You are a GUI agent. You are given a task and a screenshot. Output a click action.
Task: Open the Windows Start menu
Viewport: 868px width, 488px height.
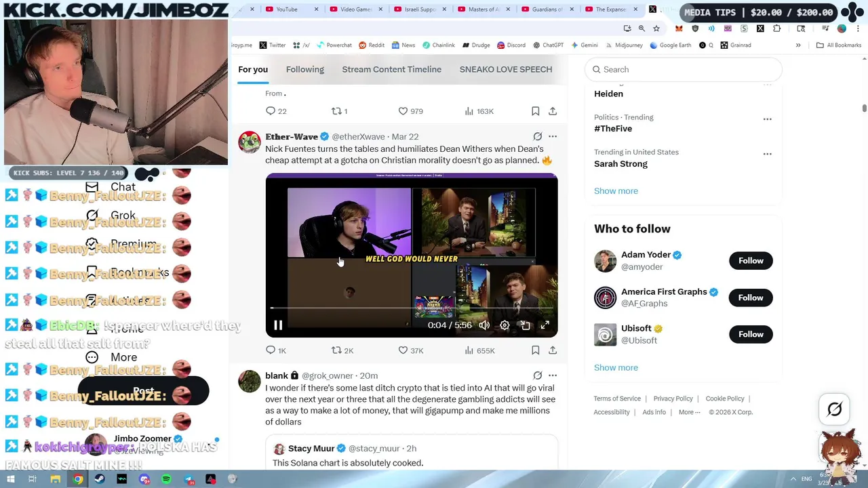tap(11, 479)
